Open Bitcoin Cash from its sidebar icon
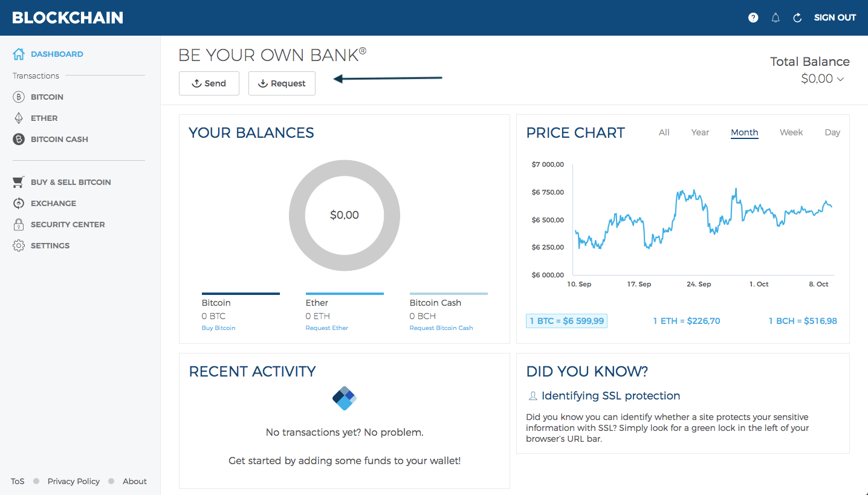Viewport: 868px width, 495px height. [x=18, y=139]
